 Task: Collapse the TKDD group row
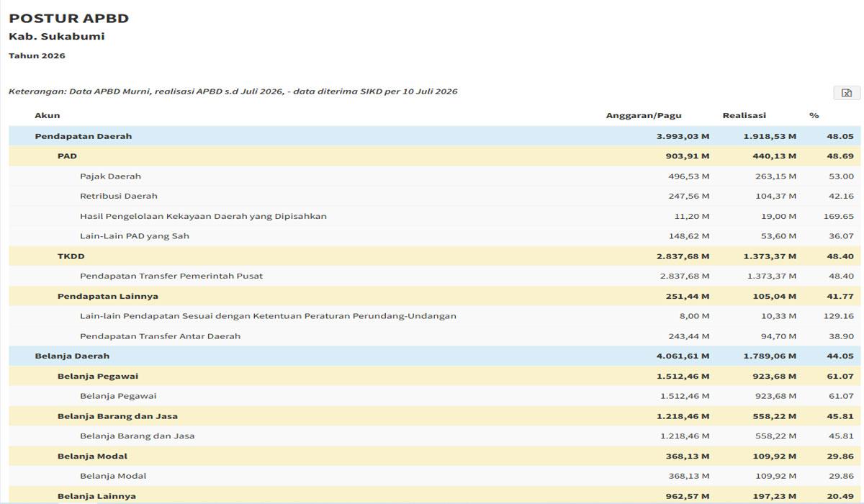coord(435,256)
